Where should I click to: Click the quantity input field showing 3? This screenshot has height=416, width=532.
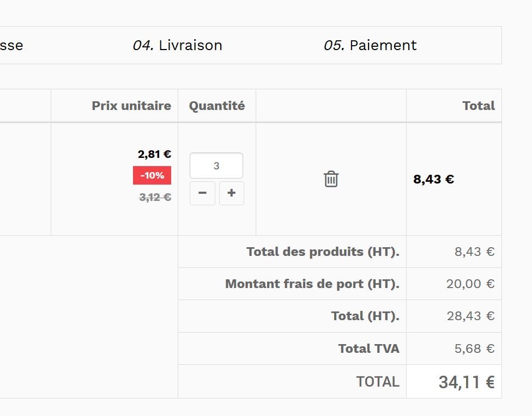click(x=216, y=166)
